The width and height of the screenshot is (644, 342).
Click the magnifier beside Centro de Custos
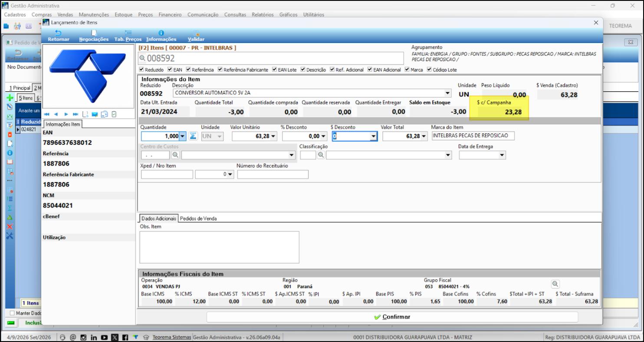[175, 155]
